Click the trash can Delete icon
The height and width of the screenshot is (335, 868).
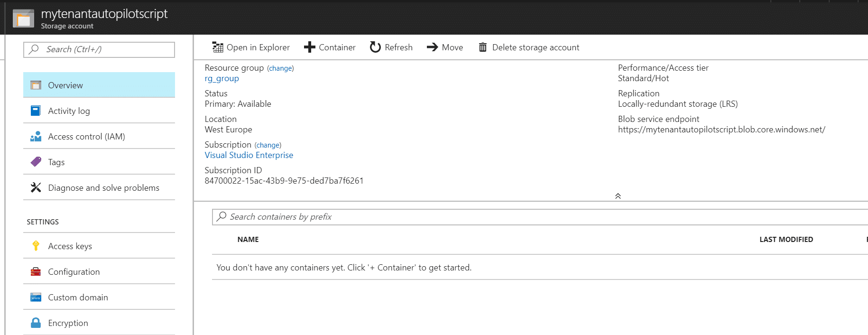tap(483, 47)
